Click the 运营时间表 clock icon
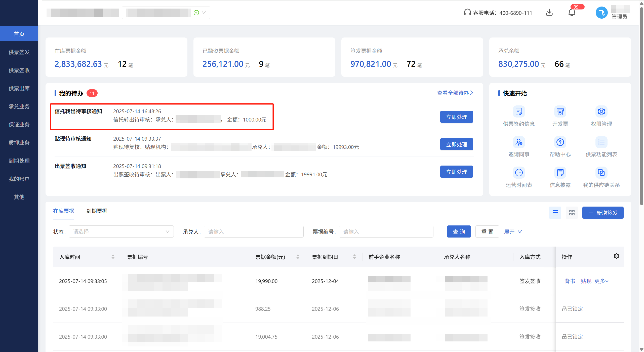The image size is (644, 352). click(x=519, y=173)
